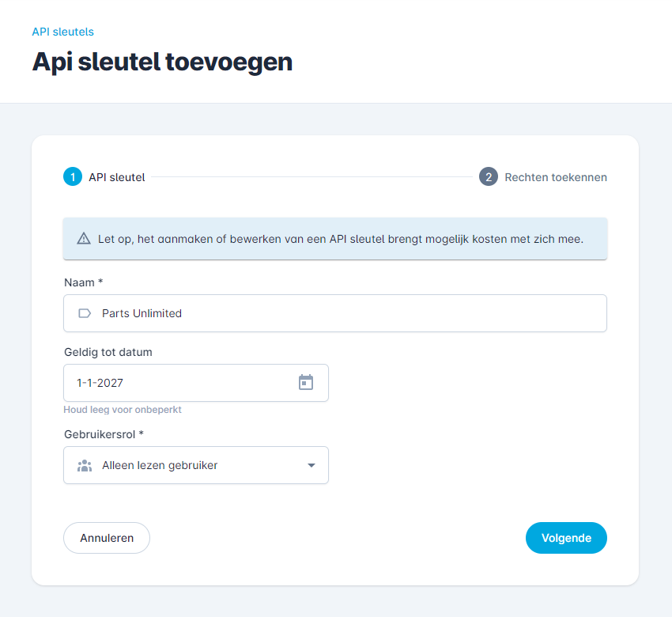
Task: Click the 'Api sleutel toevoegen' heading
Action: 162,62
